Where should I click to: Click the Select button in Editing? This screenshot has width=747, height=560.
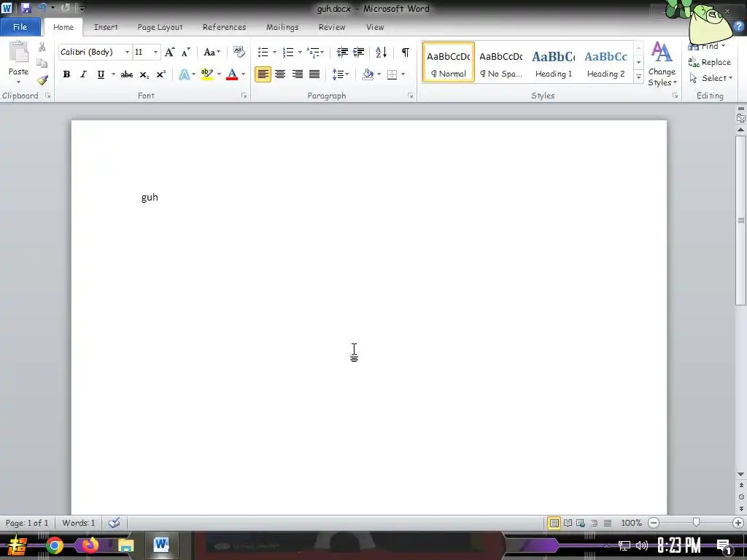click(711, 78)
